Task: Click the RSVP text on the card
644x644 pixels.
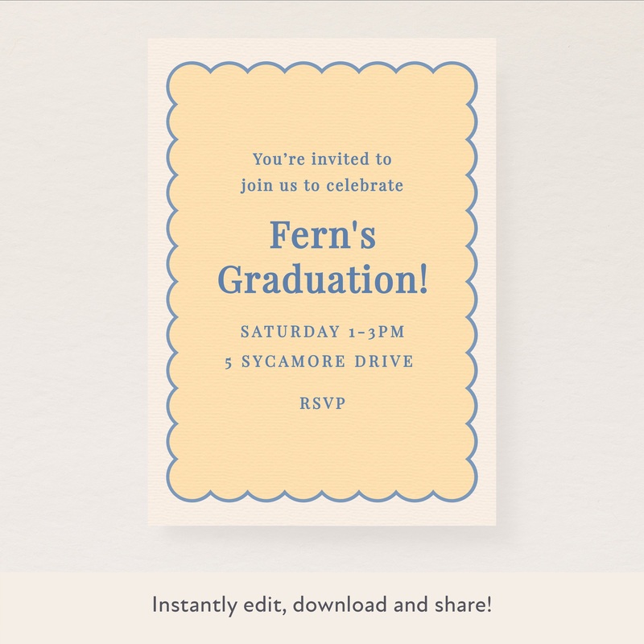Action: pyautogui.click(x=322, y=403)
